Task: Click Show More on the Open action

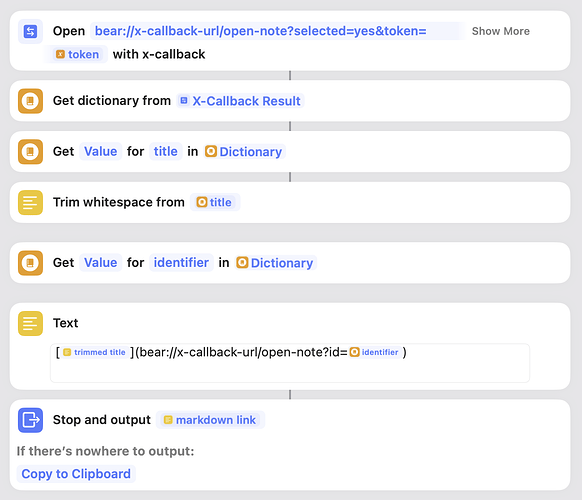Action: coord(501,31)
